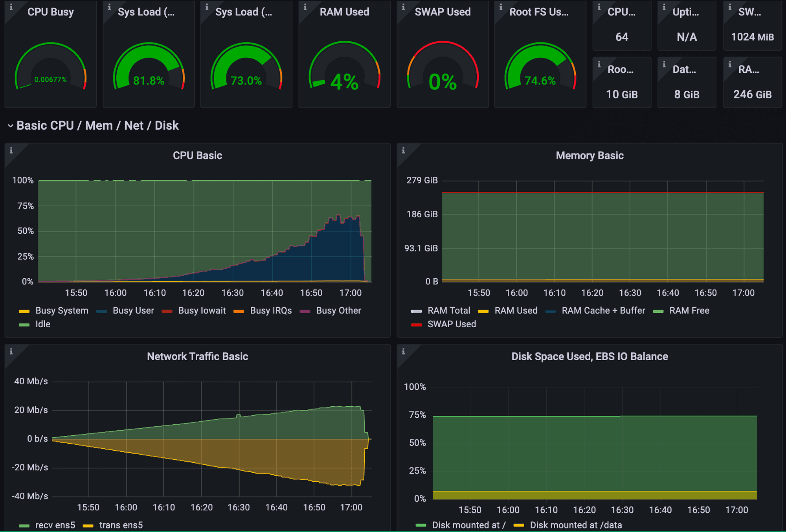Open Disk Space Used, EBS IO Balance title menu
Screen dimensions: 786x532
589,356
